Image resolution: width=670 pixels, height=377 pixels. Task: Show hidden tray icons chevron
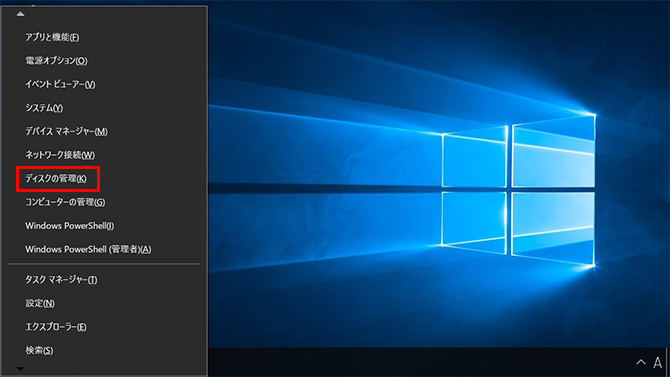pos(641,362)
